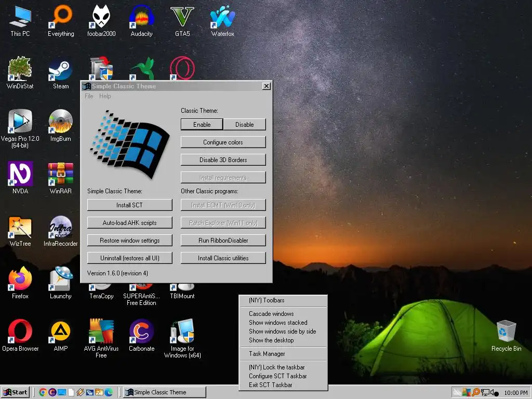Click the Simple Classic Theme taskbar button

[x=165, y=392]
